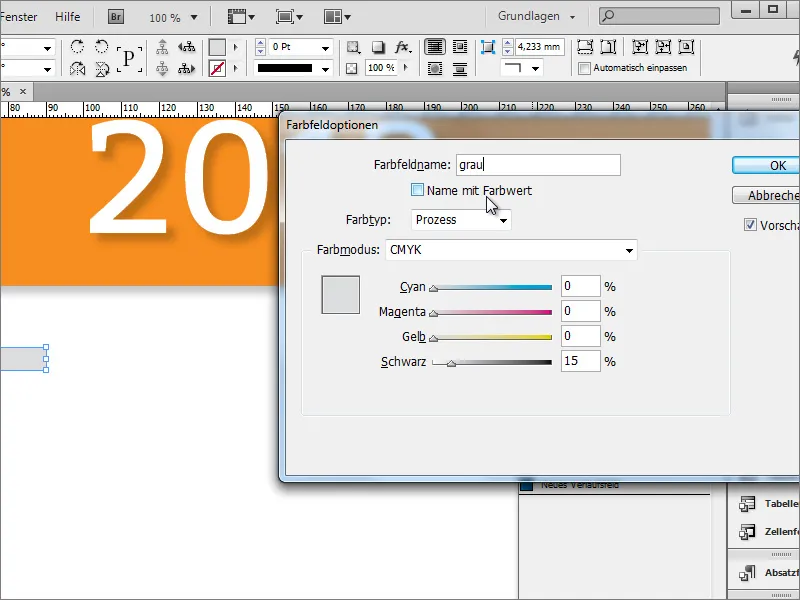Open Absatzformate panel button
The height and width of the screenshot is (600, 800).
[769, 572]
